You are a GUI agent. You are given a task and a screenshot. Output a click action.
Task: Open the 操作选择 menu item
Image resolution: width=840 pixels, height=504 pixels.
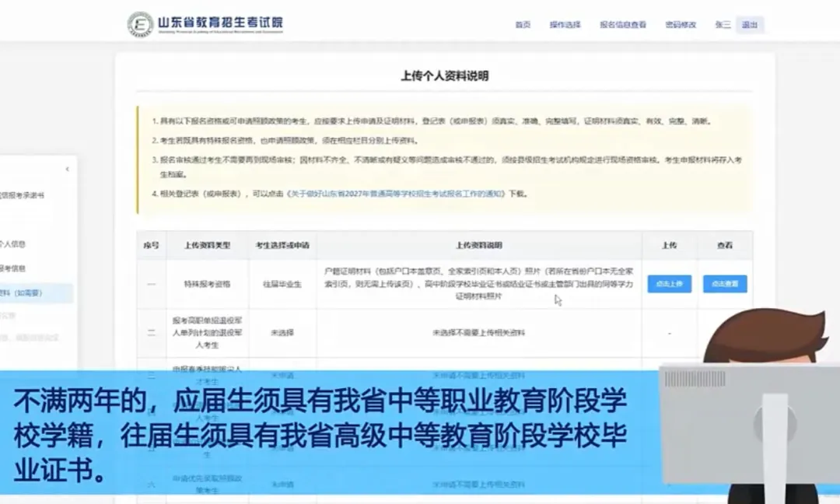[565, 25]
